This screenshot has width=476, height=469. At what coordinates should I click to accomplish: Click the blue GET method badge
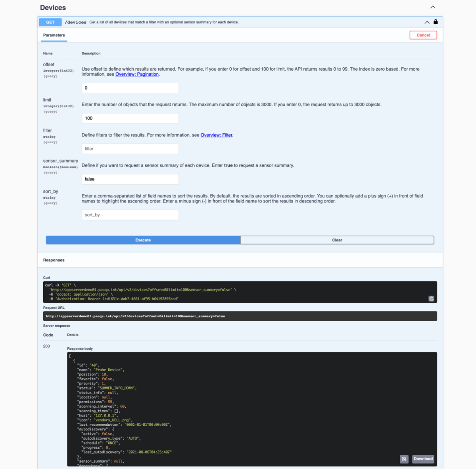50,22
